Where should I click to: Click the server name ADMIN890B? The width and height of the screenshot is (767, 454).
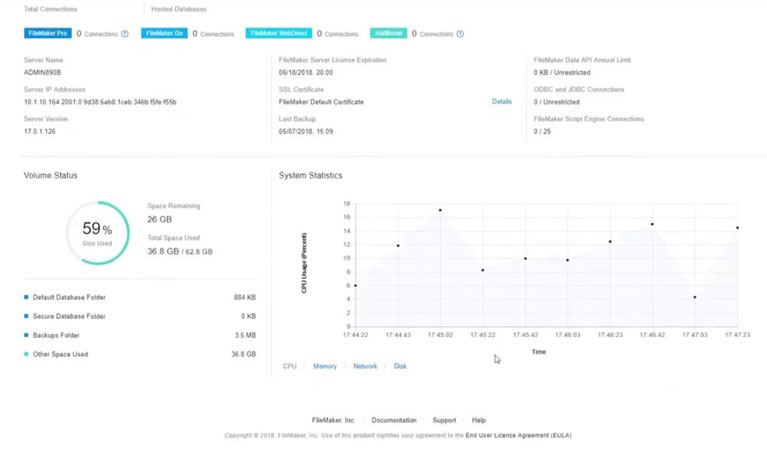pyautogui.click(x=43, y=72)
